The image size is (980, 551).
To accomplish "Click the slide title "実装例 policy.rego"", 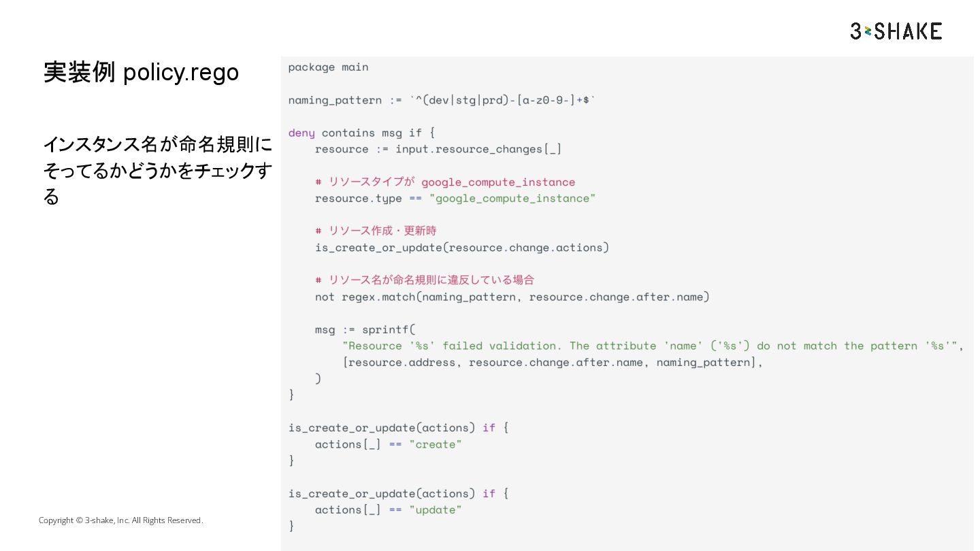I will (x=141, y=72).
